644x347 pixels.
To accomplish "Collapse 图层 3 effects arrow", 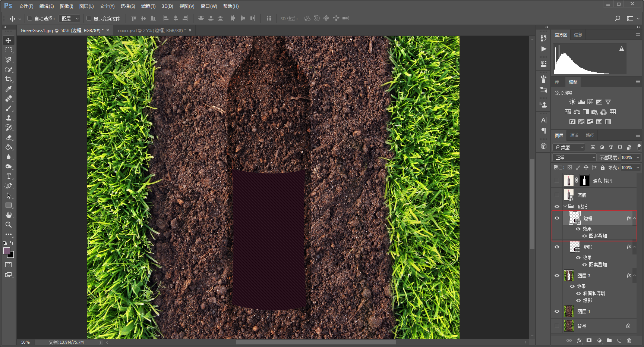I will (635, 276).
